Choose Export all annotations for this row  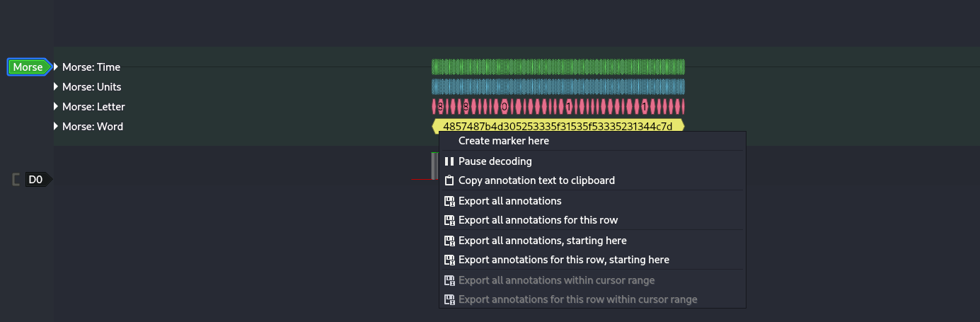(x=538, y=220)
